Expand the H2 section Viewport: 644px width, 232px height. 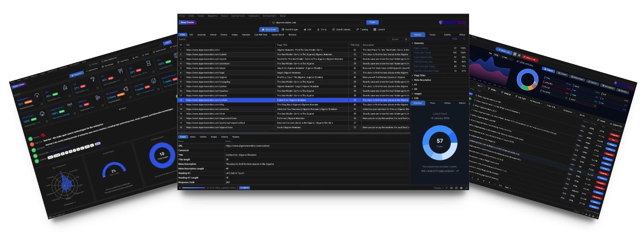(x=439, y=89)
